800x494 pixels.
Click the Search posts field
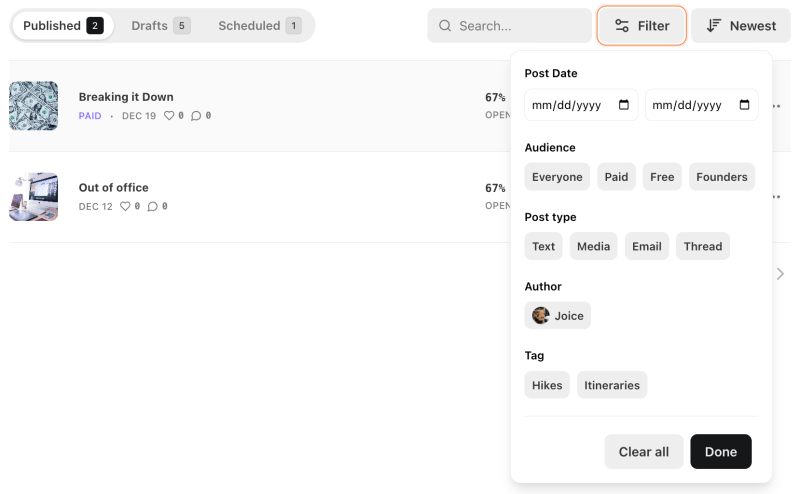[x=509, y=26]
